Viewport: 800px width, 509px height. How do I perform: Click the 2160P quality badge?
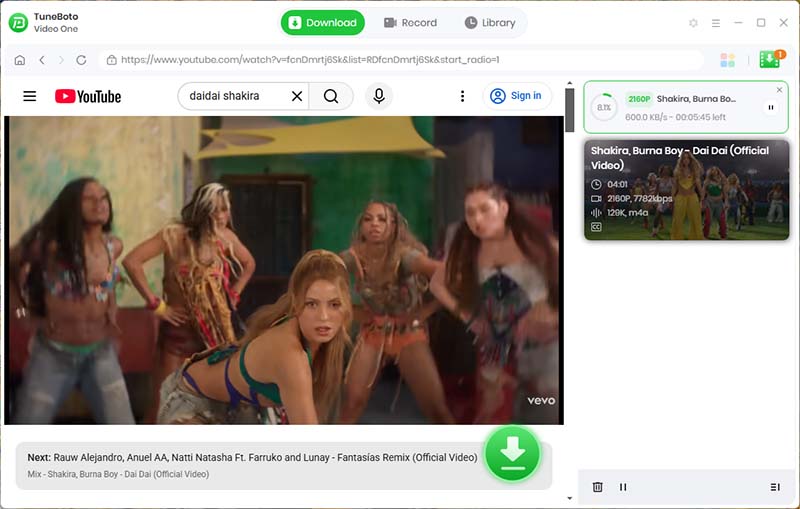tap(639, 99)
